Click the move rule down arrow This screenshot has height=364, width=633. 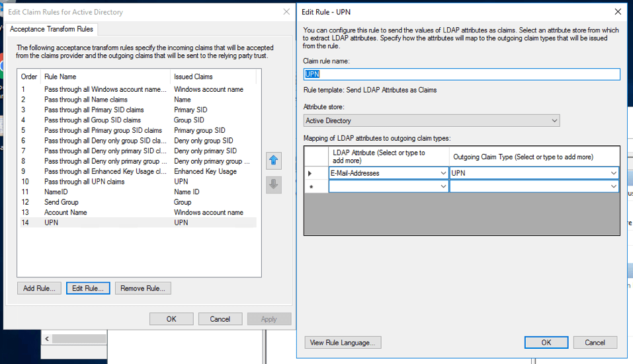(x=274, y=185)
